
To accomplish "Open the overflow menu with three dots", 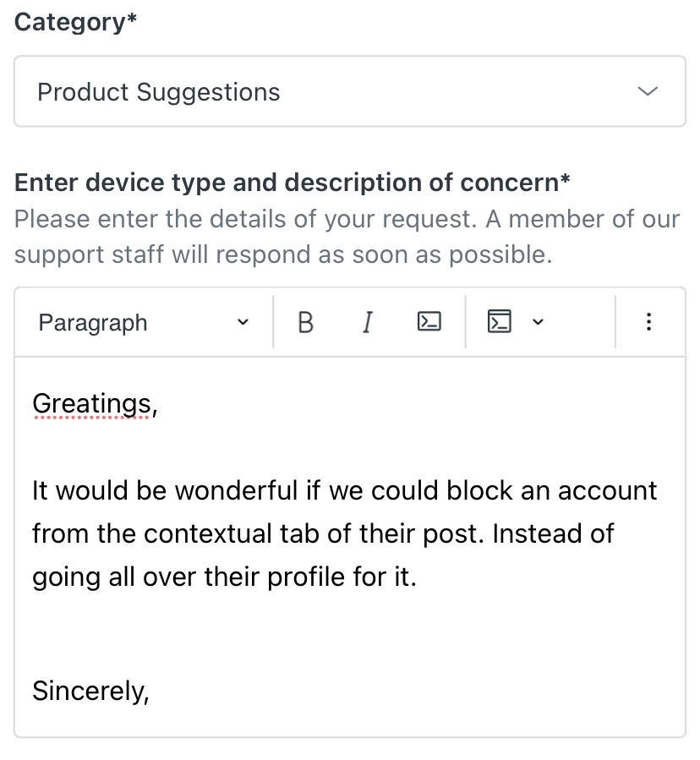I will point(648,322).
